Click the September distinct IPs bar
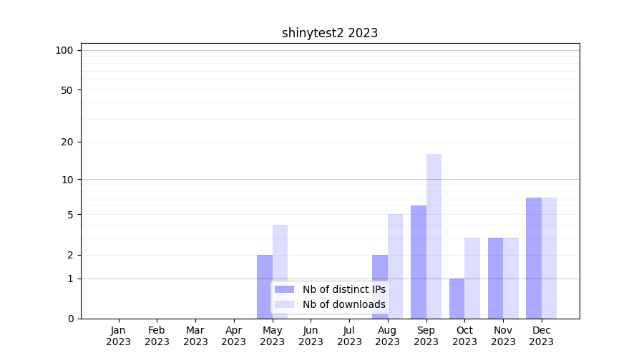644x358 pixels. (x=419, y=261)
